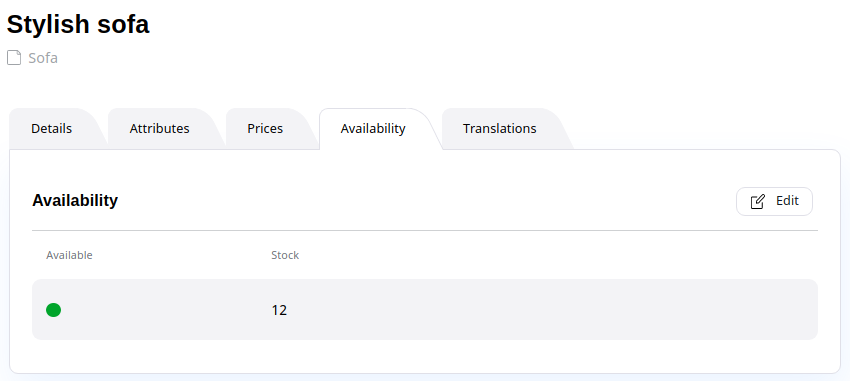Click the Stylish sofa page title

click(78, 24)
